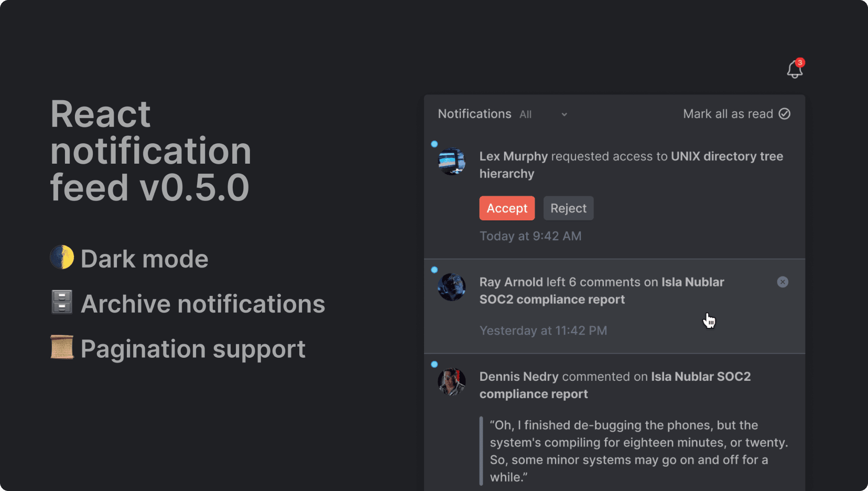This screenshot has height=491, width=868.
Task: Open Dennis Nedry's quoted comment text
Action: click(x=638, y=451)
